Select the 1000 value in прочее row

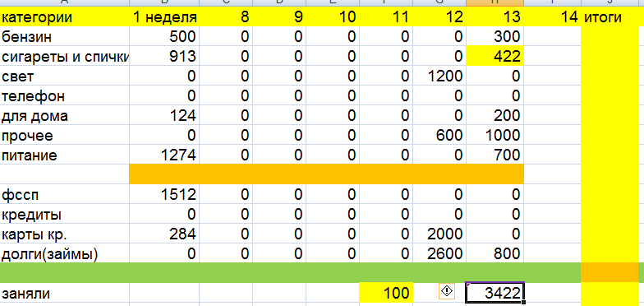click(494, 135)
